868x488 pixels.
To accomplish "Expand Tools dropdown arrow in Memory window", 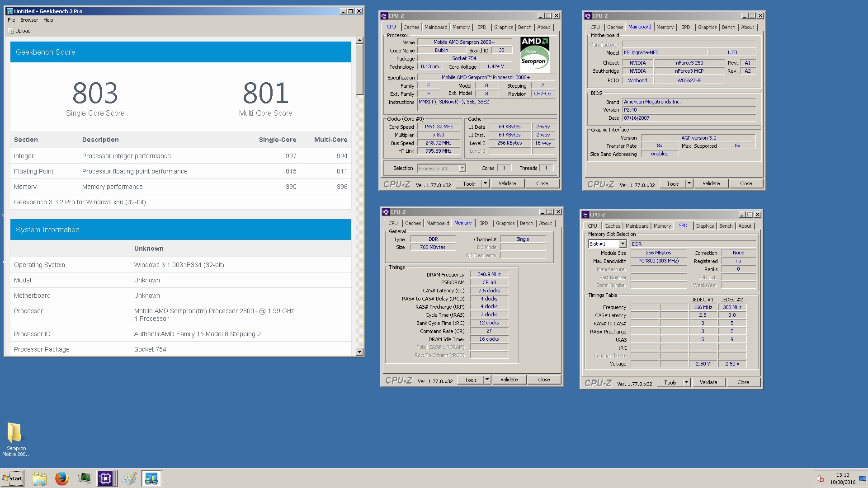I will pyautogui.click(x=487, y=380).
